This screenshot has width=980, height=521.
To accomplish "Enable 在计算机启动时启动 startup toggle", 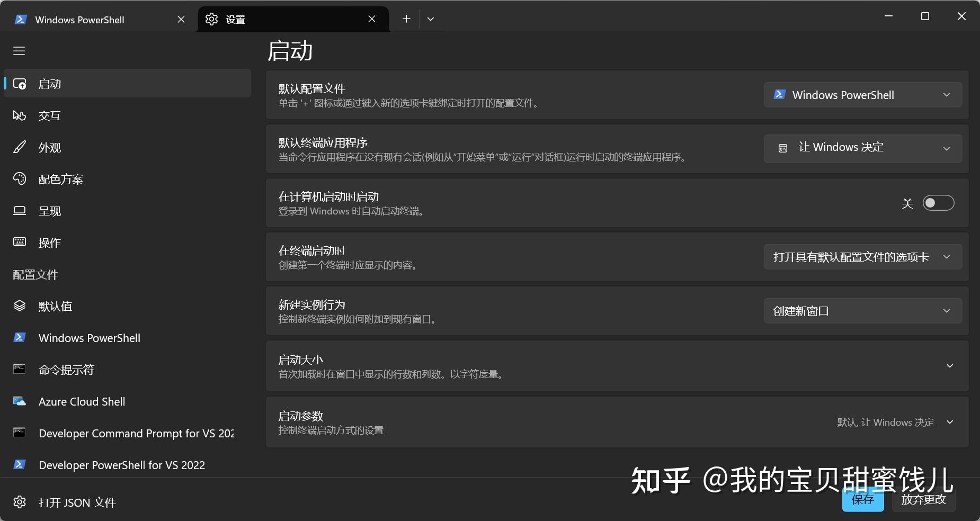I will [x=938, y=203].
